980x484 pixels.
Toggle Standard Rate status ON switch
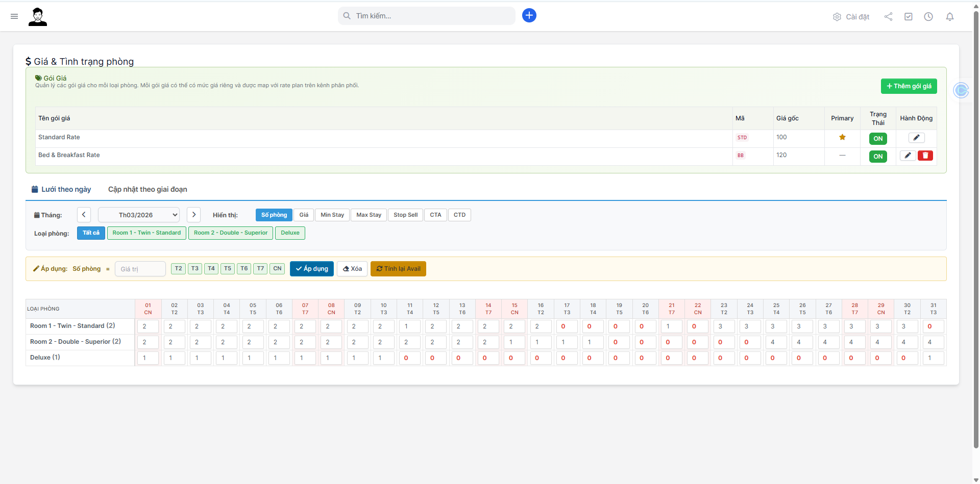click(x=877, y=138)
